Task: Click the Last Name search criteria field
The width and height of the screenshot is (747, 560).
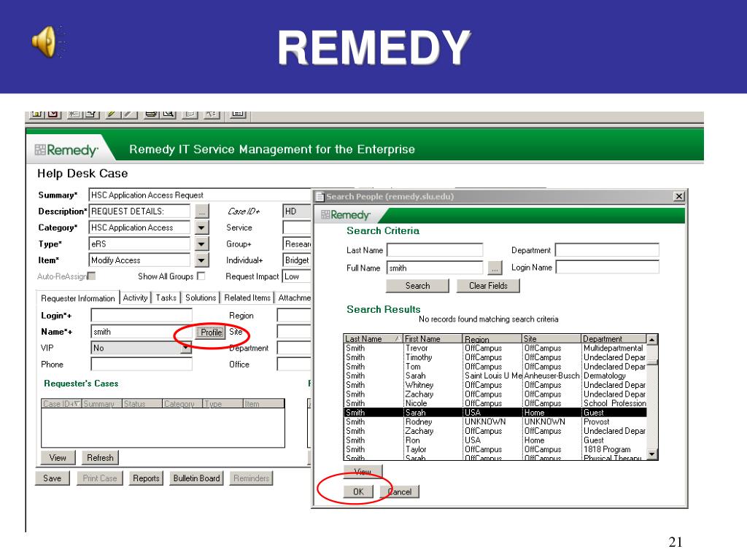Action: [x=435, y=250]
